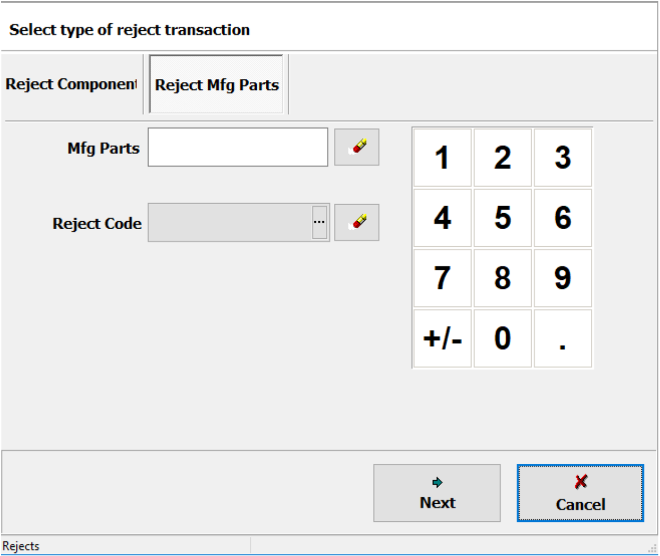The height and width of the screenshot is (556, 660).
Task: Tap the 8 keypad button
Action: 502,278
